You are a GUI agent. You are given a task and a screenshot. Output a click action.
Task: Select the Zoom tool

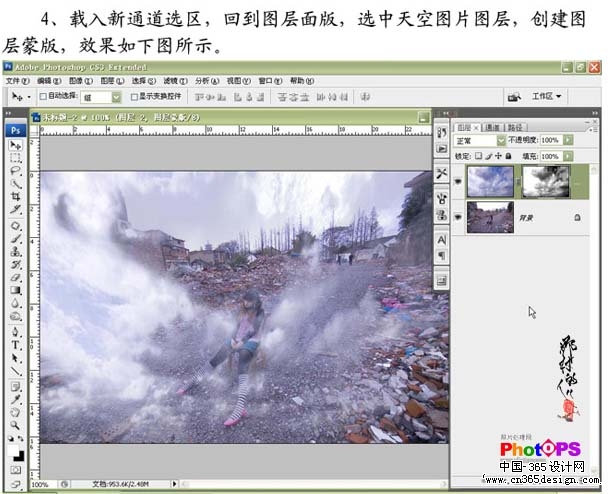click(16, 425)
